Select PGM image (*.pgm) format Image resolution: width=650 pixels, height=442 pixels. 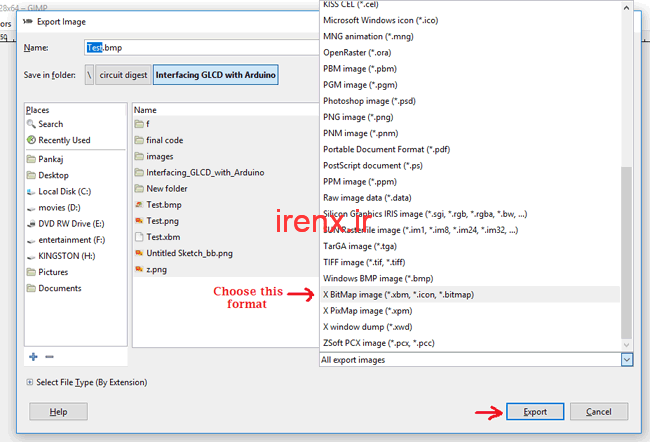471,85
